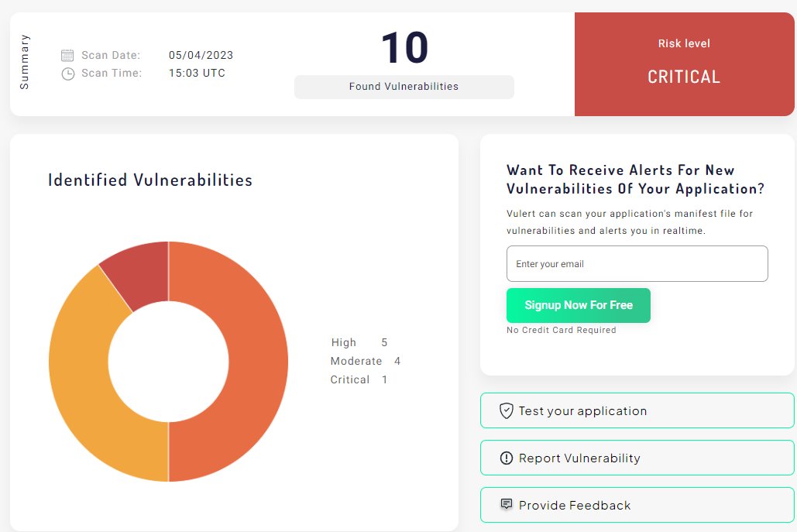The height and width of the screenshot is (532, 797).
Task: Toggle the Critical legend entry
Action: (350, 379)
